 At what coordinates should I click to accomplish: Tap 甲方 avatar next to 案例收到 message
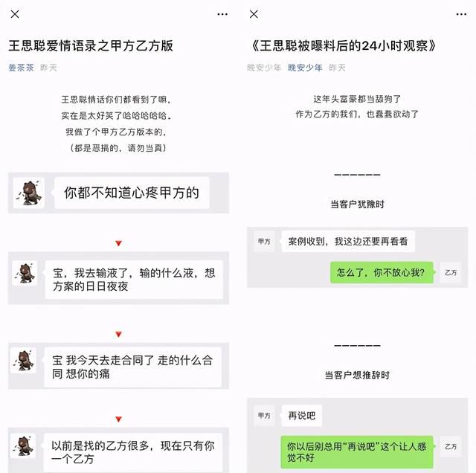tap(264, 242)
